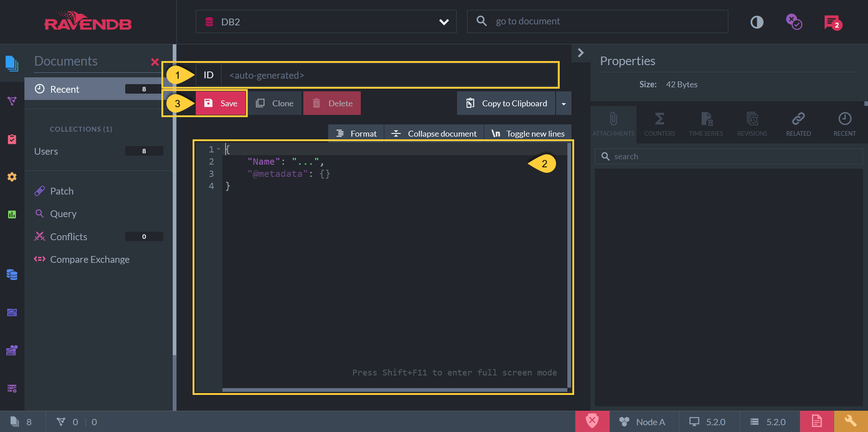This screenshot has height=432, width=868.
Task: Fold line 1 in JSON editor
Action: tap(219, 149)
